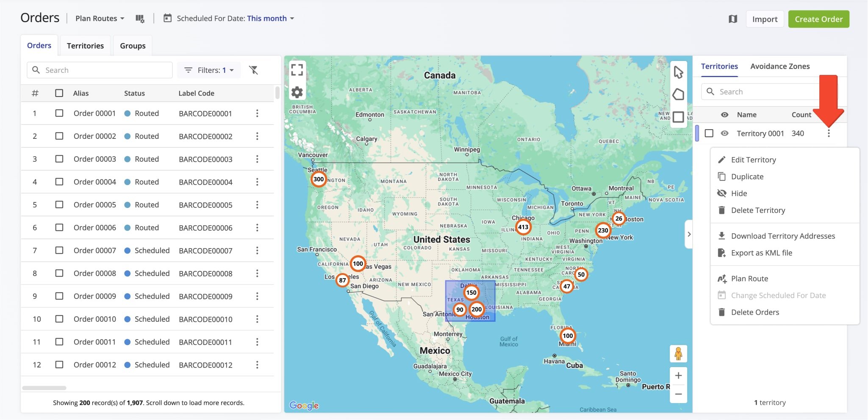The height and width of the screenshot is (420, 868).
Task: Open the Filters: 1 dropdown
Action: 209,70
